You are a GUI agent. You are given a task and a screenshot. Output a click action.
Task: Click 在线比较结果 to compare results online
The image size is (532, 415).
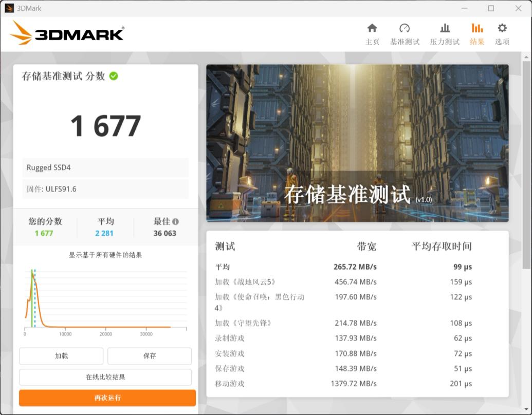pyautogui.click(x=106, y=378)
